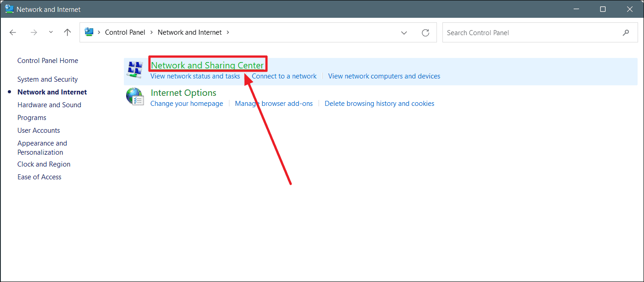
Task: Expand the address bar history dropdown
Action: click(x=404, y=33)
